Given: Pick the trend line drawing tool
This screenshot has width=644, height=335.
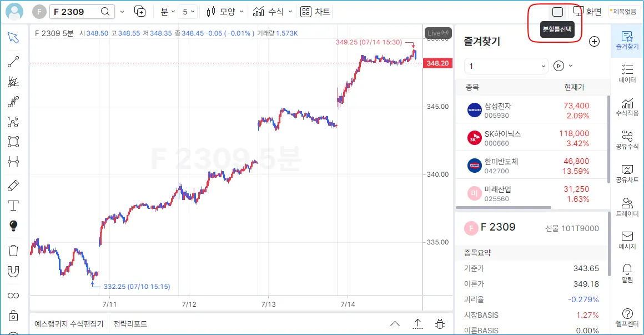Looking at the screenshot, I should [13, 62].
